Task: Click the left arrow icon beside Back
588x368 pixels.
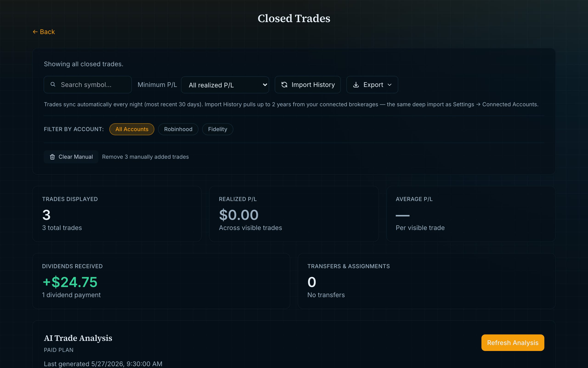Action: (x=35, y=32)
